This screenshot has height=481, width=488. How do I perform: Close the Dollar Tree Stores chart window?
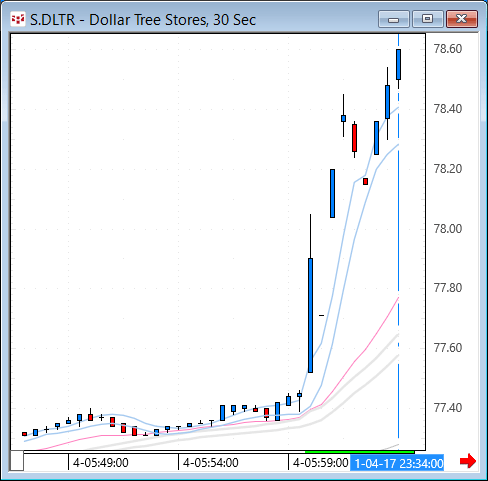click(x=462, y=19)
